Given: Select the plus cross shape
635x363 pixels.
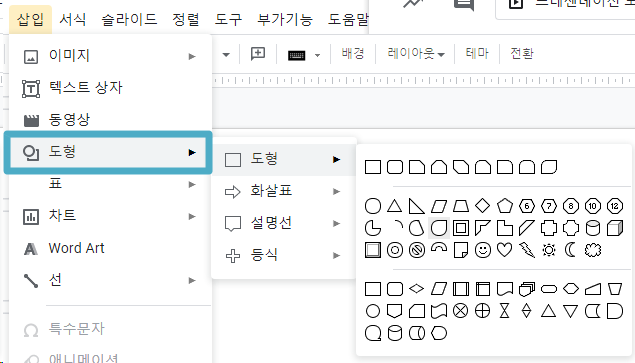Looking at the screenshot, I should click(549, 228).
